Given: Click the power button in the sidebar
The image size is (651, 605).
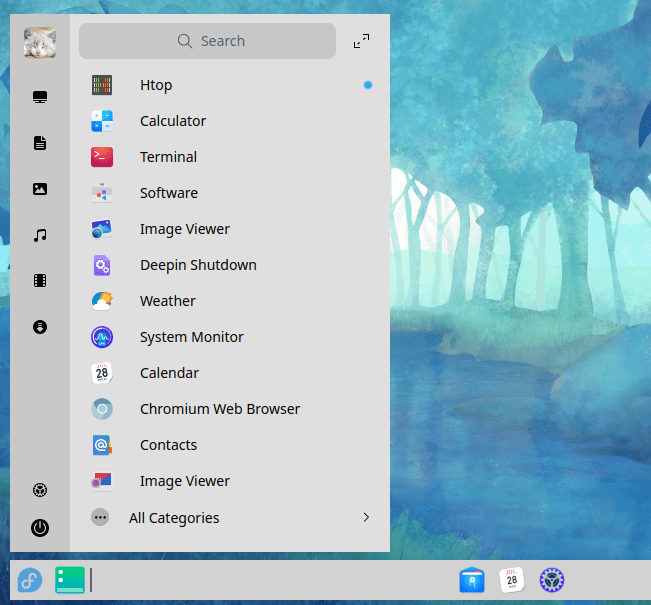Looking at the screenshot, I should click(x=40, y=528).
